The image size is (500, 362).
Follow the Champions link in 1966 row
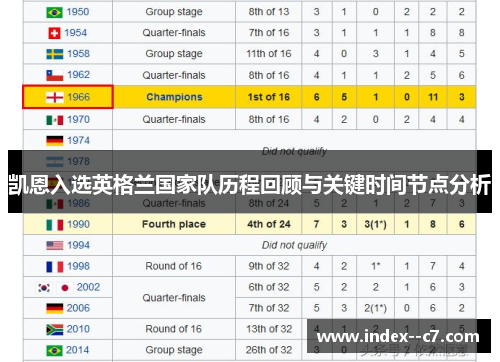(x=174, y=97)
